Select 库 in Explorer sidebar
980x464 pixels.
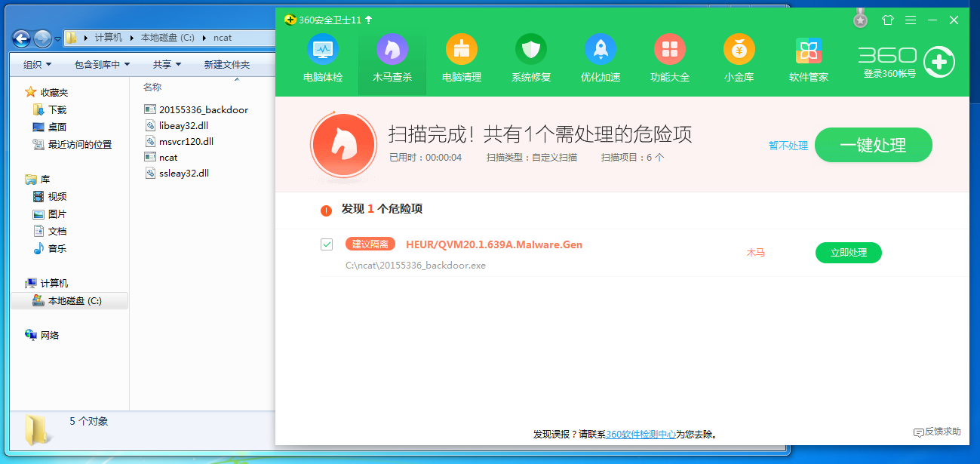click(37, 179)
